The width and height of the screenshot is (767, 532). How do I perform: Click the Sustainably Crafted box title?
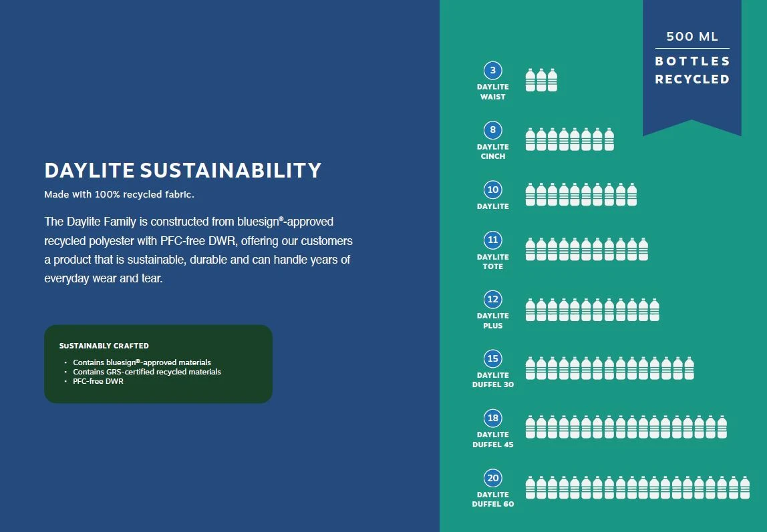tap(104, 346)
